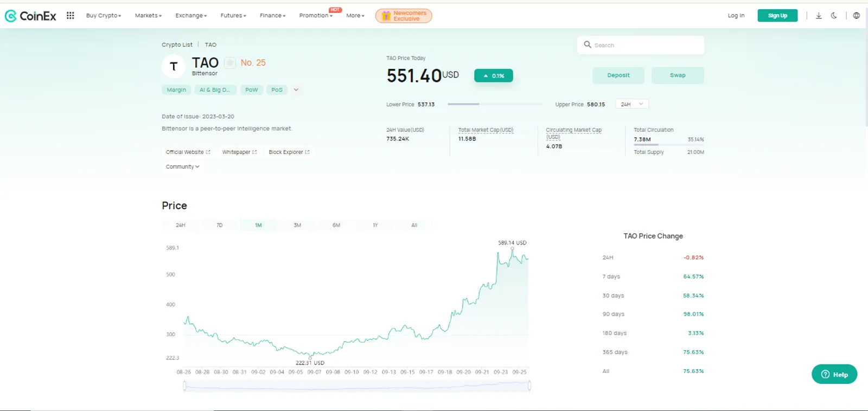This screenshot has width=868, height=411.
Task: Click the 7.38M total circulation value
Action: 642,139
